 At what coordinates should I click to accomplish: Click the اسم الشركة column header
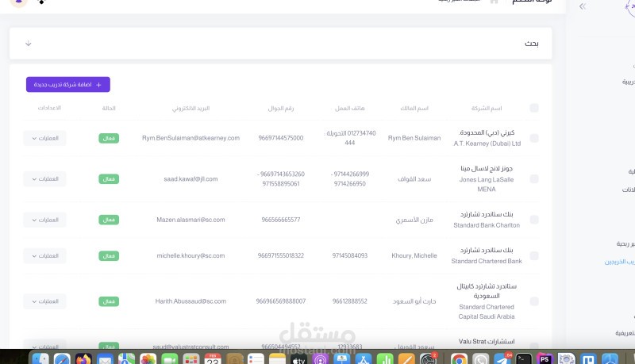(x=487, y=108)
